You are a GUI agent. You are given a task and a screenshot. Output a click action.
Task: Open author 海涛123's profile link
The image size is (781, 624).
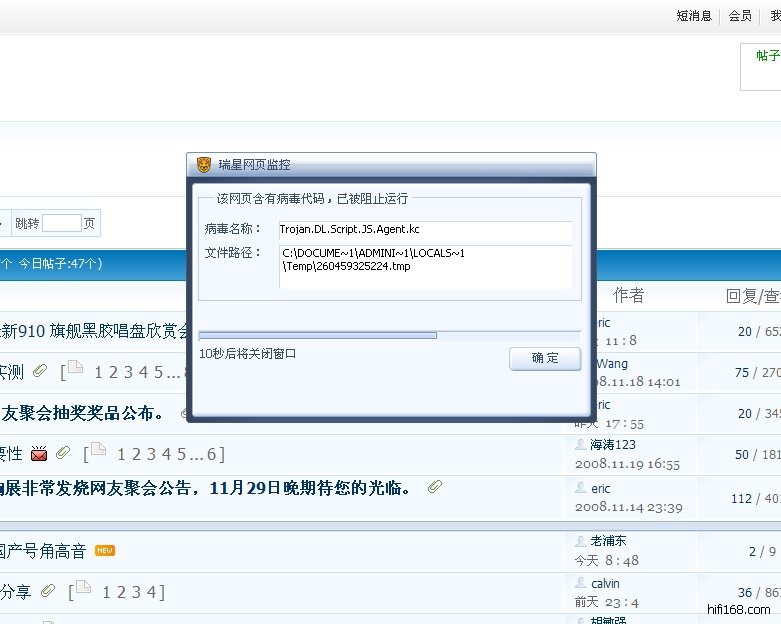(613, 445)
